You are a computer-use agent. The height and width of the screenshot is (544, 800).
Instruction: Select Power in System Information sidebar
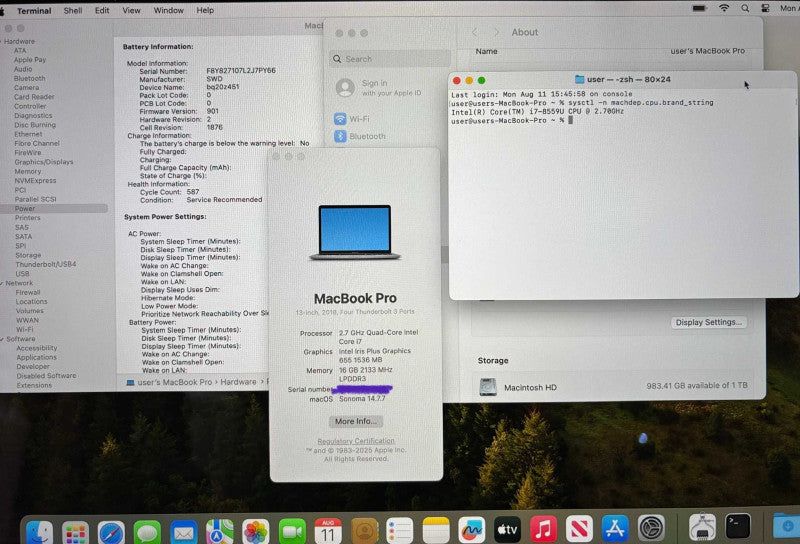tap(54, 208)
